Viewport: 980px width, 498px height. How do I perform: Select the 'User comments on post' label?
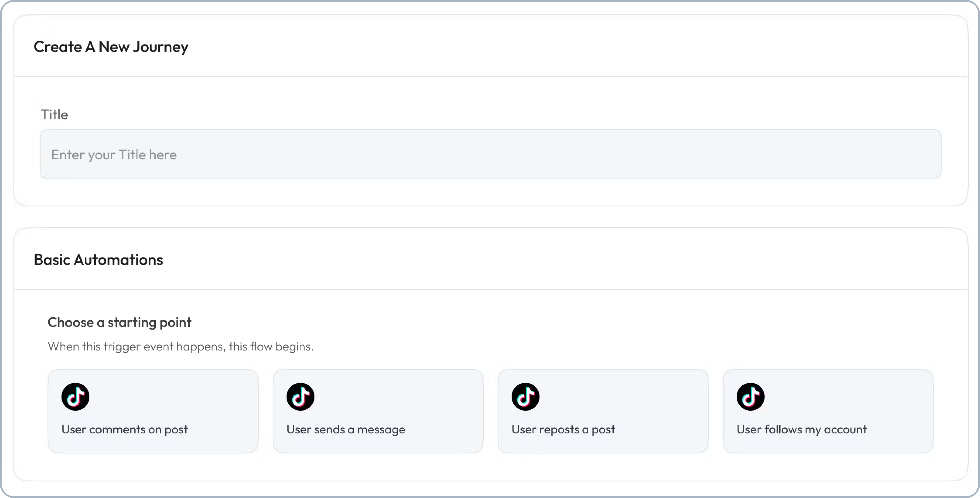(x=125, y=429)
